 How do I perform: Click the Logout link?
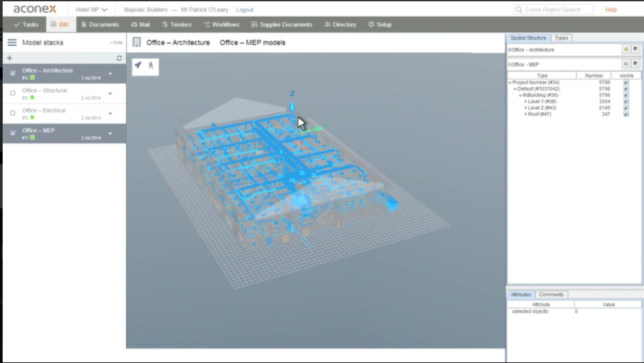(x=244, y=10)
